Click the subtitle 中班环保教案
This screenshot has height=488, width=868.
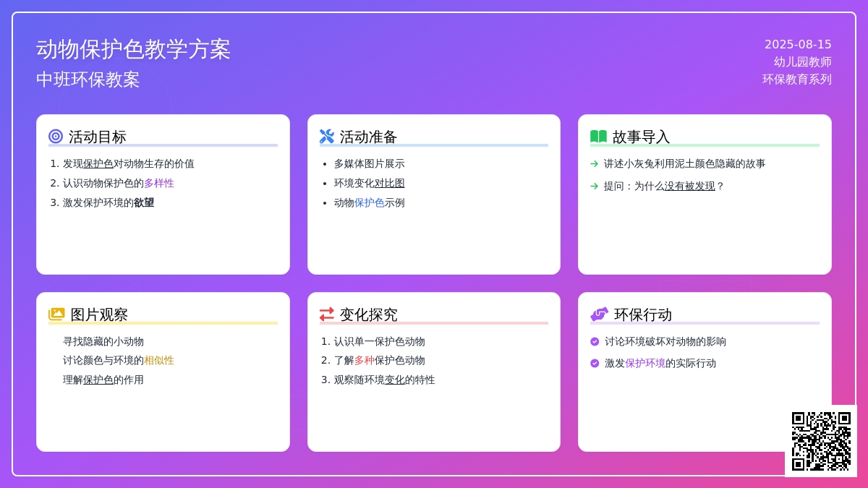(88, 80)
